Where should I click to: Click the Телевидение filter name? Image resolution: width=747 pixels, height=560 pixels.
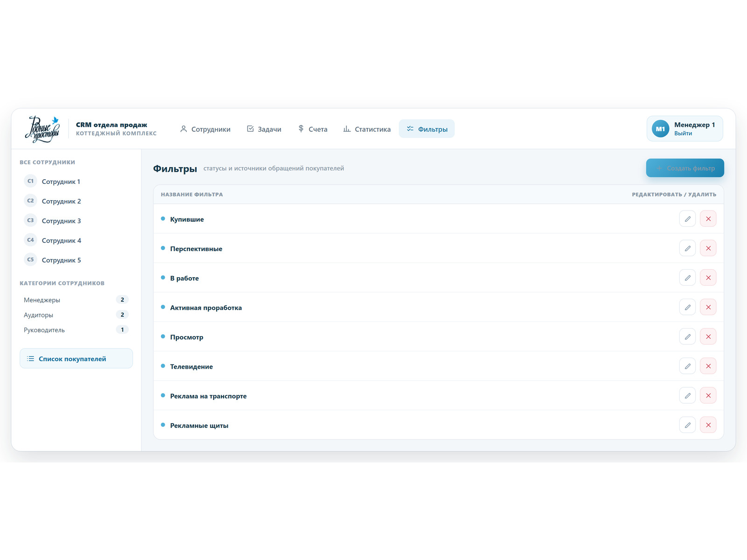[191, 367]
